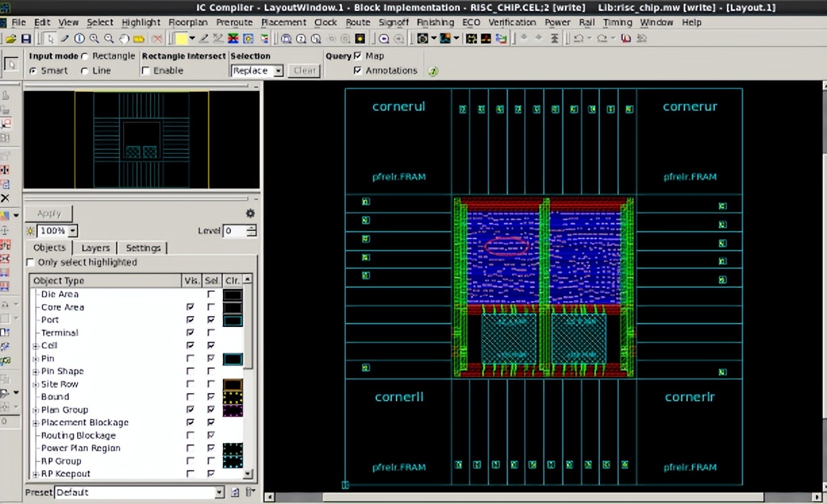This screenshot has width=827, height=504.
Task: Click the Clear selection button
Action: click(304, 71)
